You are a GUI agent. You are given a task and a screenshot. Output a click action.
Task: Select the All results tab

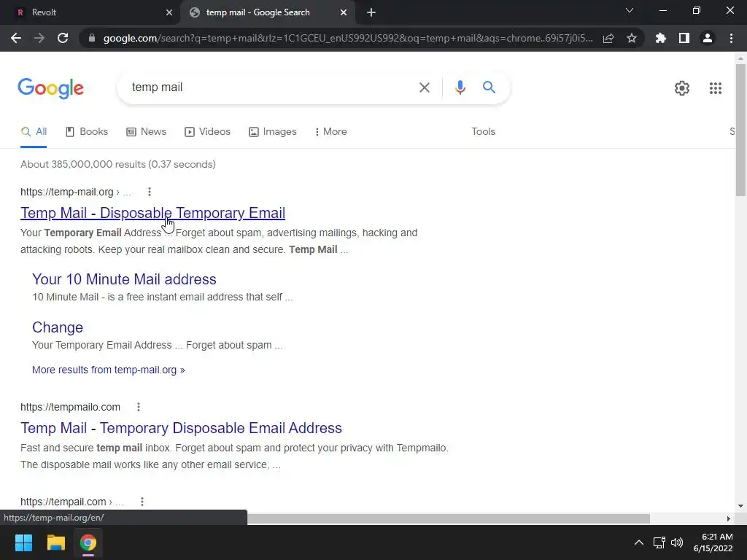(34, 132)
